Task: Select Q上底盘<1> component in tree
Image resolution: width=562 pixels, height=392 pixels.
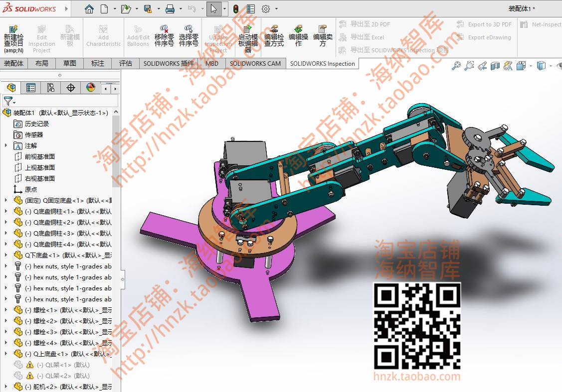Action: pos(63,354)
